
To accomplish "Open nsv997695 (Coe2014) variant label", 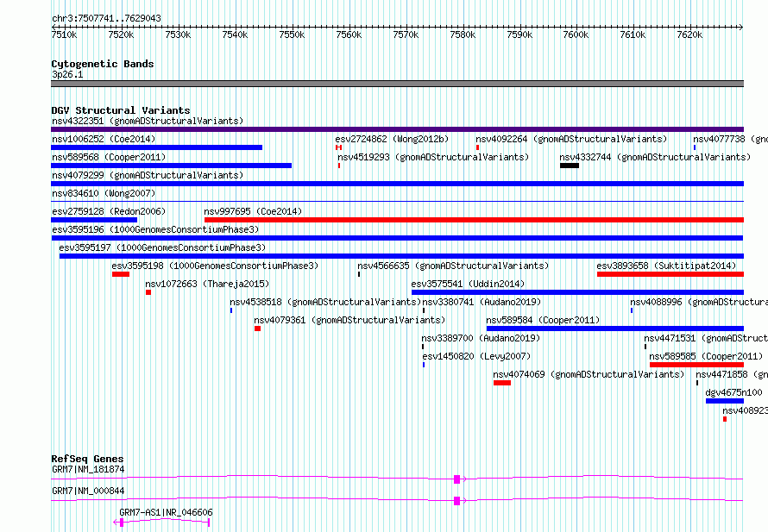I will [253, 211].
